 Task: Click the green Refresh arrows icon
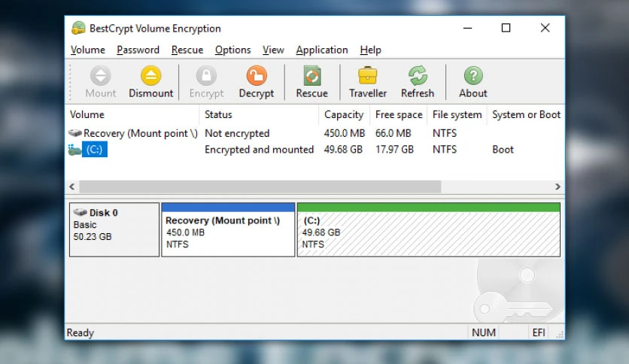(418, 75)
